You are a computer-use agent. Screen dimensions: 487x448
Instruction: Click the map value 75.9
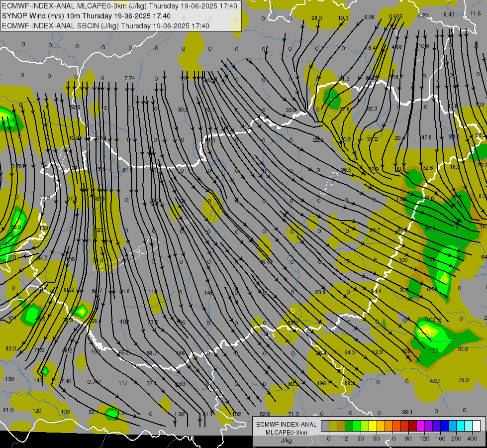click(464, 380)
